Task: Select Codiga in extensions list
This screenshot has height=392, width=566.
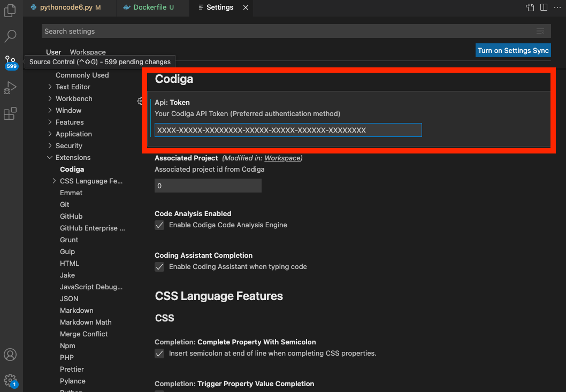Action: pyautogui.click(x=72, y=170)
